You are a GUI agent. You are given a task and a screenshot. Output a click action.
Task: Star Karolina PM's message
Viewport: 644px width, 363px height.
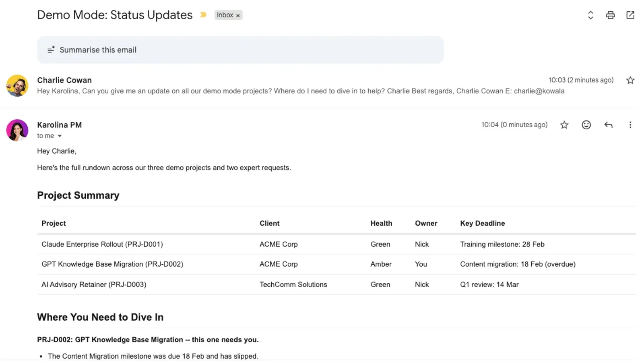[x=564, y=125]
